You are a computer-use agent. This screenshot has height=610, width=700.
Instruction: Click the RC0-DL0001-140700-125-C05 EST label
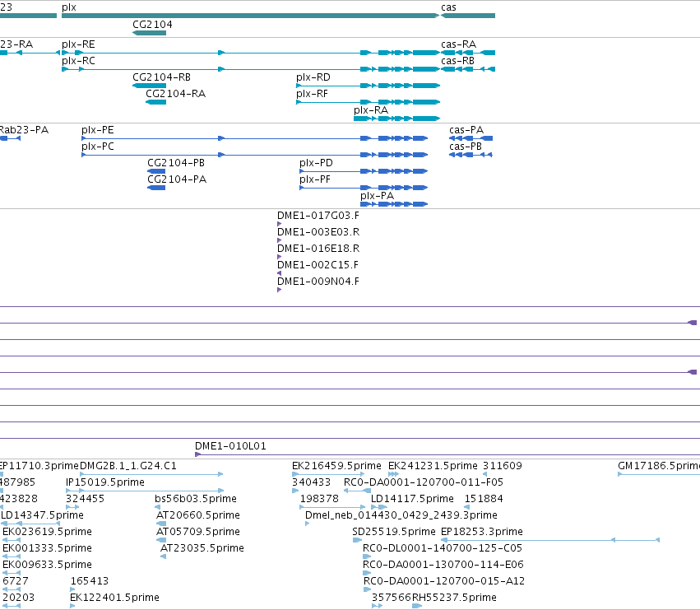443,549
